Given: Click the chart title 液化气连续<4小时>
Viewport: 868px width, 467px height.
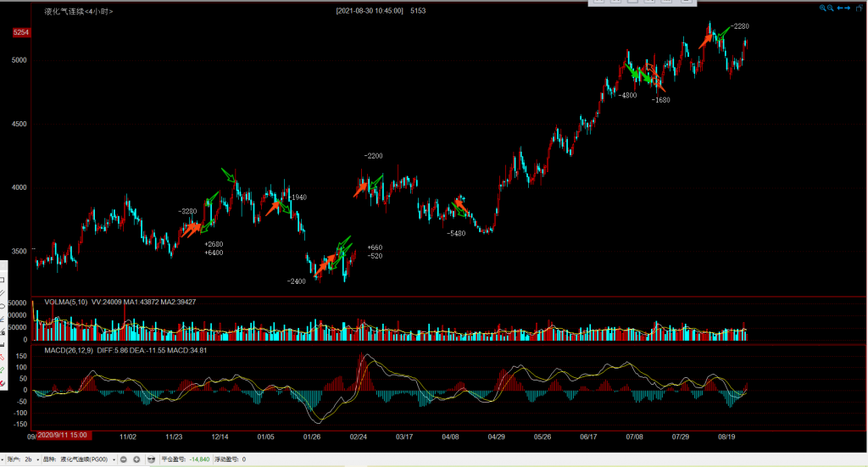Looking at the screenshot, I should pos(78,12).
